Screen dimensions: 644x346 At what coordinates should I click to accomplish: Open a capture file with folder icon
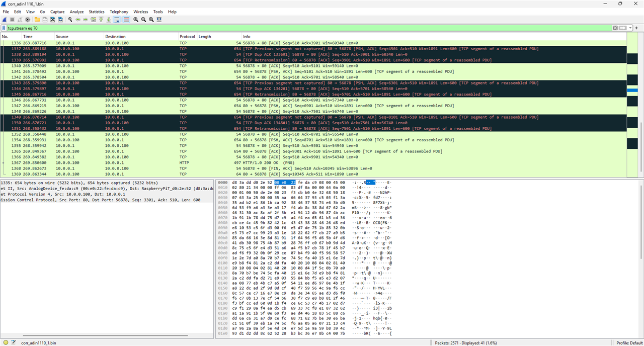38,20
